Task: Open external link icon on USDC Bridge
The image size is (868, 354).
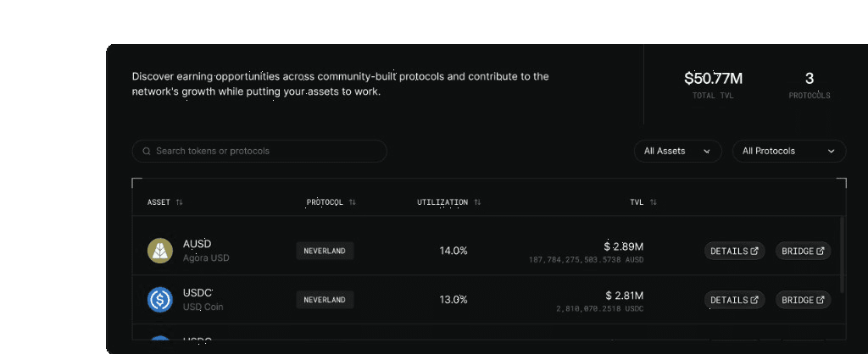Action: 821,300
